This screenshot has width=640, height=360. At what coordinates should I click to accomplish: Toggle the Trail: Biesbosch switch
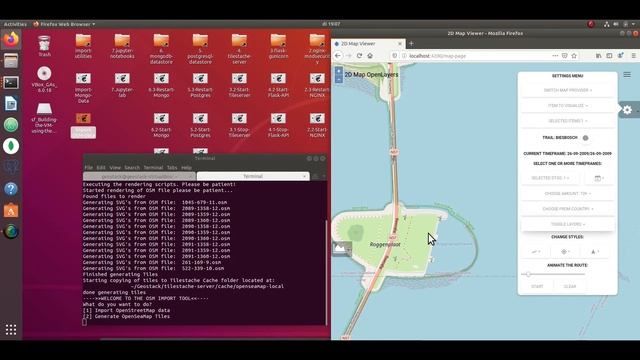pyautogui.click(x=585, y=138)
